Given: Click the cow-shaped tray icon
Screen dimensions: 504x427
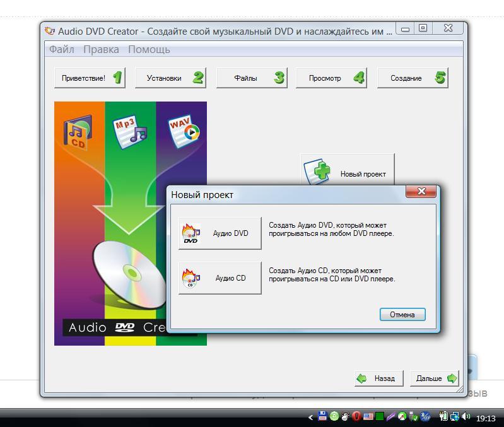Looking at the screenshot, I should click(345, 417).
